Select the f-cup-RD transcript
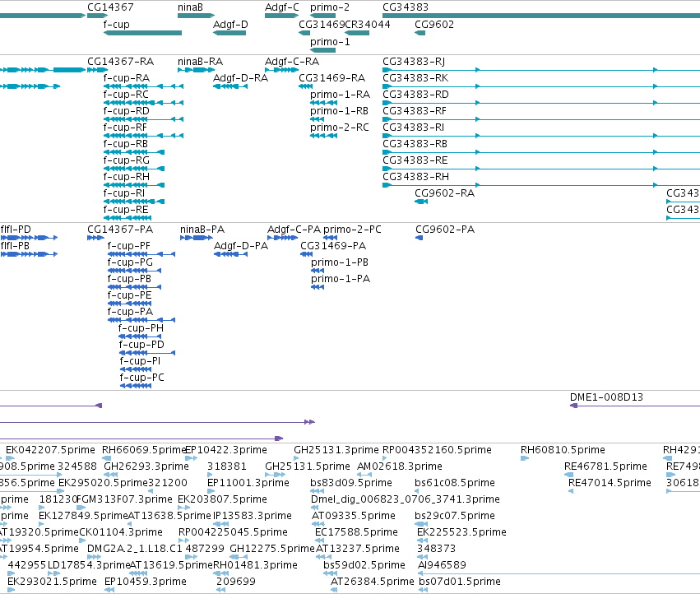700x594 pixels. (143, 119)
